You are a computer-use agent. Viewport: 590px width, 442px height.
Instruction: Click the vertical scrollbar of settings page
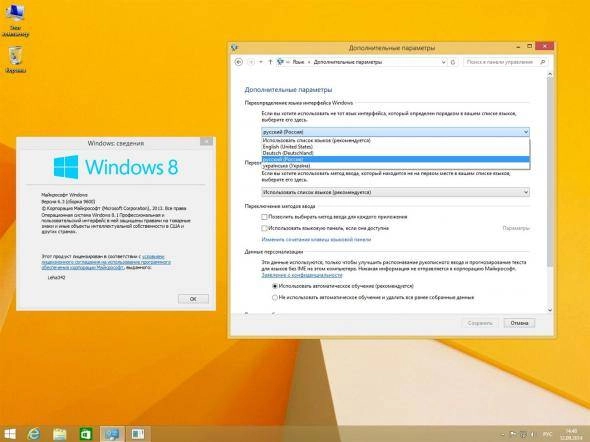[550, 172]
